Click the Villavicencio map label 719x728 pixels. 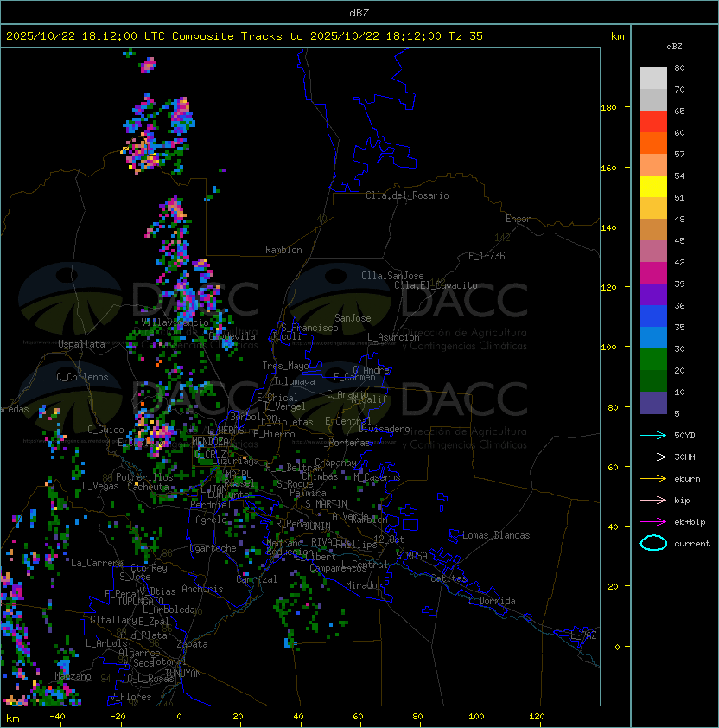175,322
